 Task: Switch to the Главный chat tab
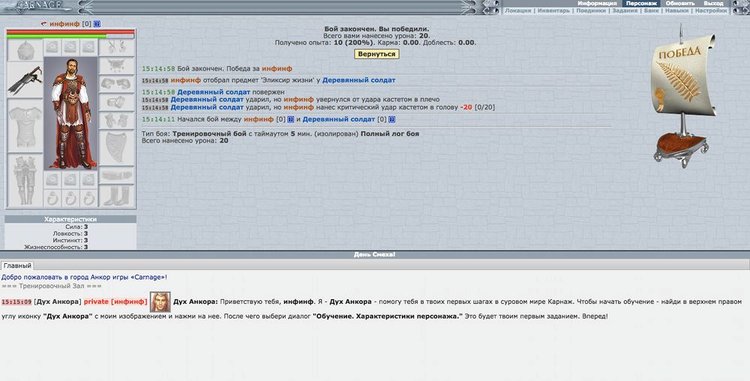tap(17, 265)
